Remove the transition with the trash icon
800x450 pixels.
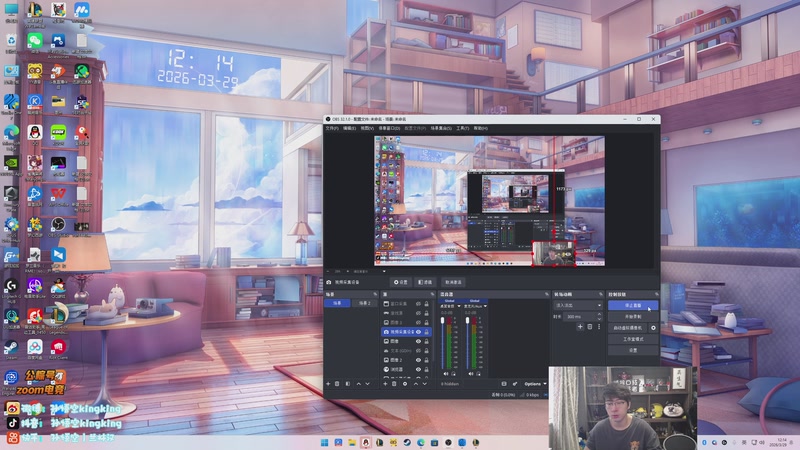pos(590,327)
